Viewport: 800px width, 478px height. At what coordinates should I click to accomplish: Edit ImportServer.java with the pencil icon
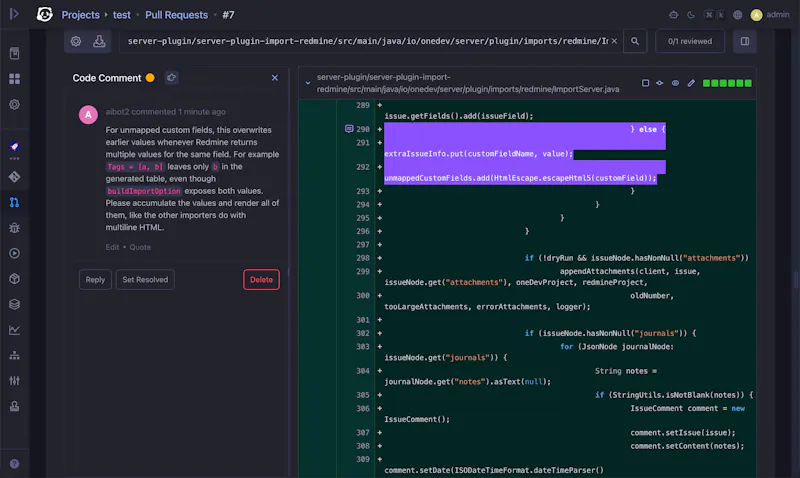[x=691, y=83]
